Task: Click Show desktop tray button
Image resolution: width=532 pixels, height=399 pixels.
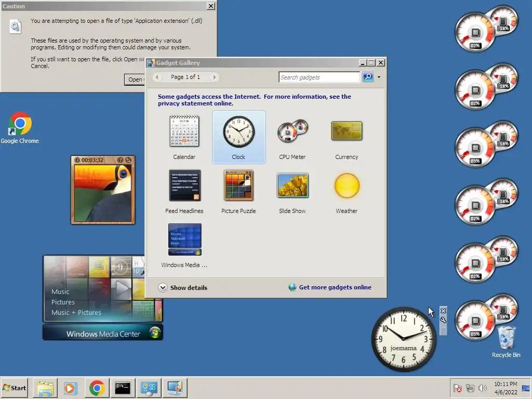Action: click(526, 388)
